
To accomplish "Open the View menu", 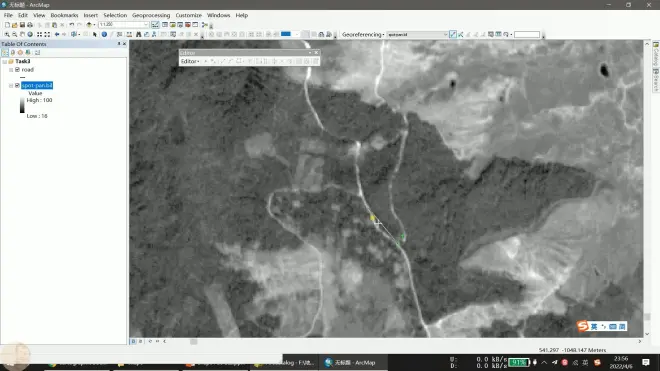I will (39, 15).
